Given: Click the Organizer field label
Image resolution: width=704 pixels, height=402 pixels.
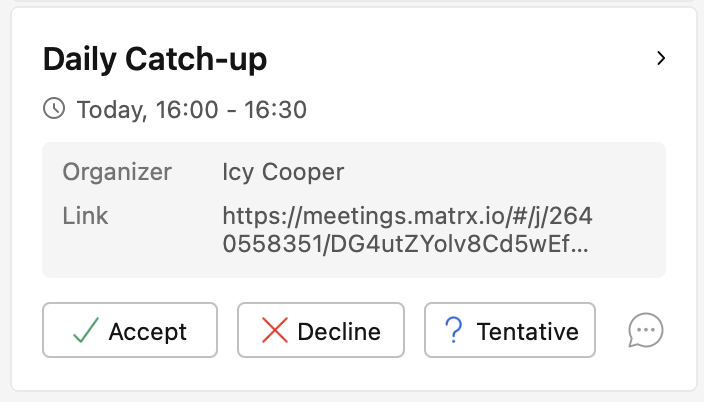Looking at the screenshot, I should [x=117, y=172].
